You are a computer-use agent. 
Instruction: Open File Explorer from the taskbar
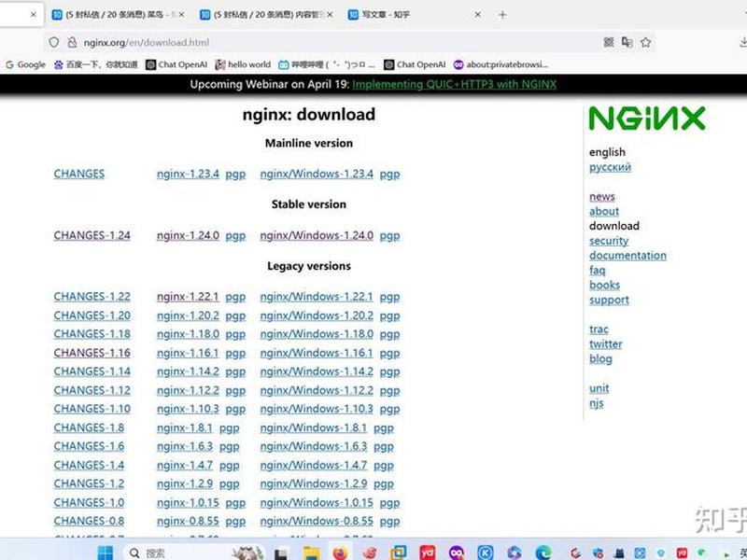312,553
